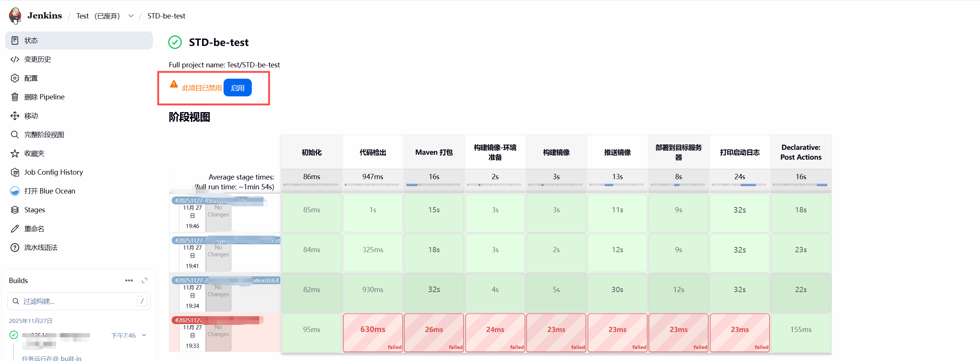Screen dimensions: 980x361
Task: Click the 删除 Pipeline trash icon
Action: coord(15,97)
